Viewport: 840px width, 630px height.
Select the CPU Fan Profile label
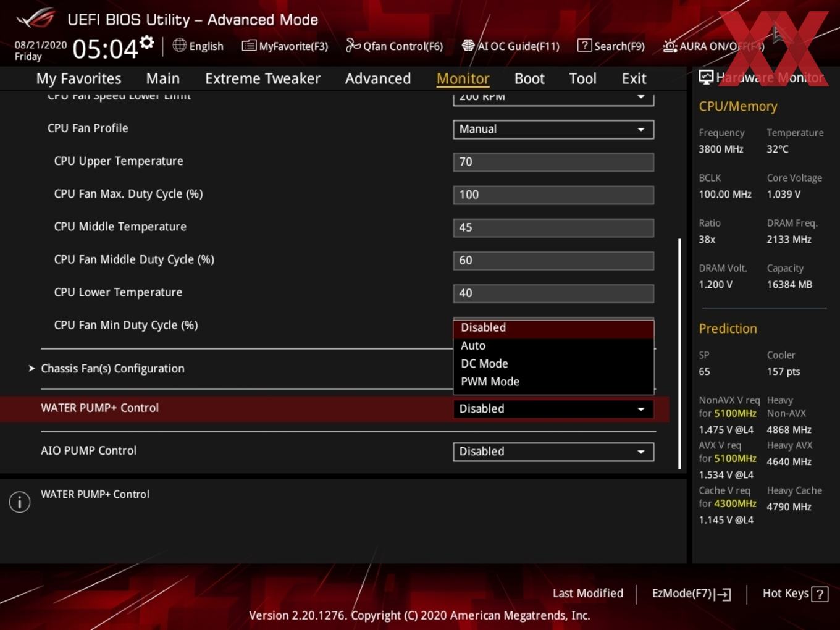pyautogui.click(x=88, y=128)
